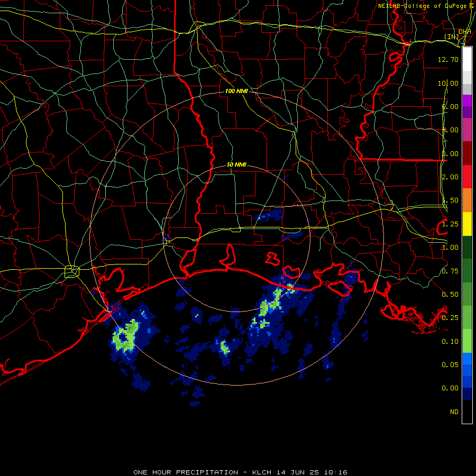Screen dimensions: 476x476
Task: Select the 0.00 legend value
Action: click(x=450, y=388)
